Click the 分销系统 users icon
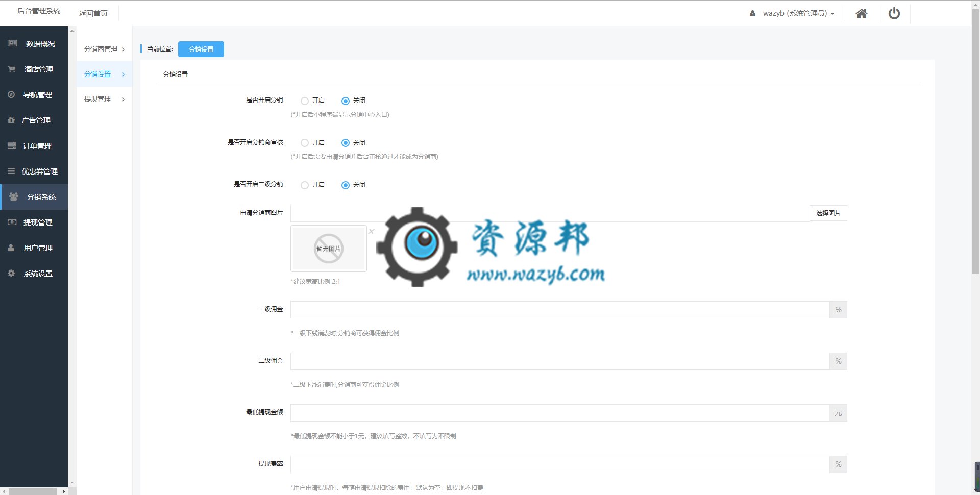This screenshot has width=980, height=495. [x=14, y=196]
